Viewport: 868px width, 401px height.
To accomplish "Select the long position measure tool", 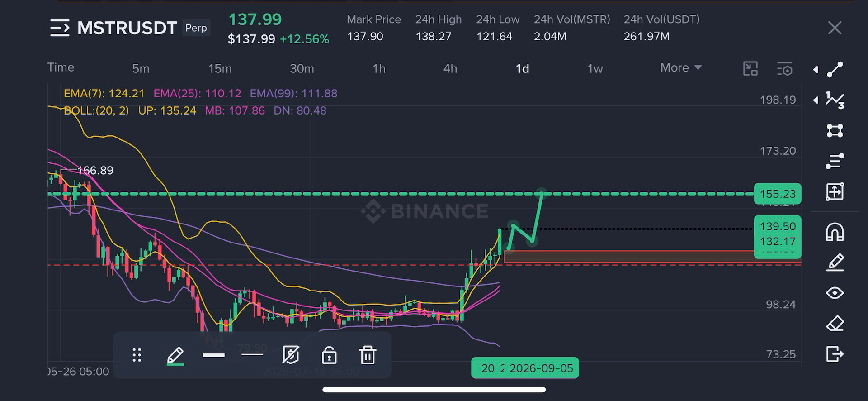I will click(835, 191).
